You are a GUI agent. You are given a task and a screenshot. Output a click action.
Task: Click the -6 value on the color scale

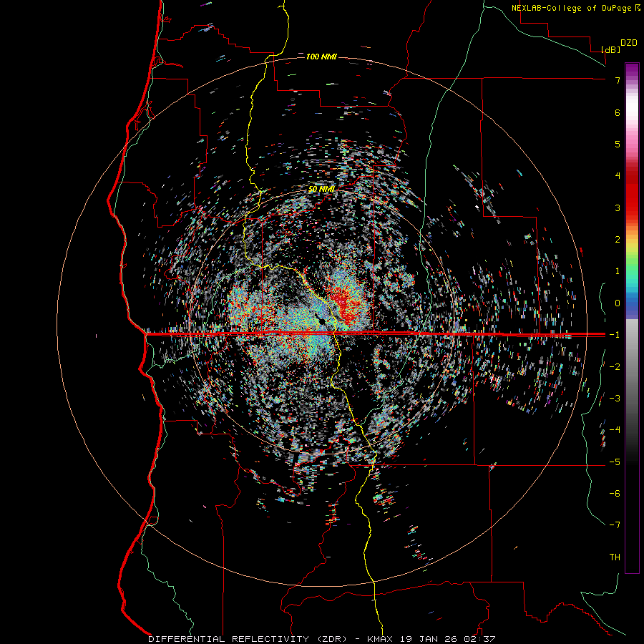pyautogui.click(x=615, y=494)
